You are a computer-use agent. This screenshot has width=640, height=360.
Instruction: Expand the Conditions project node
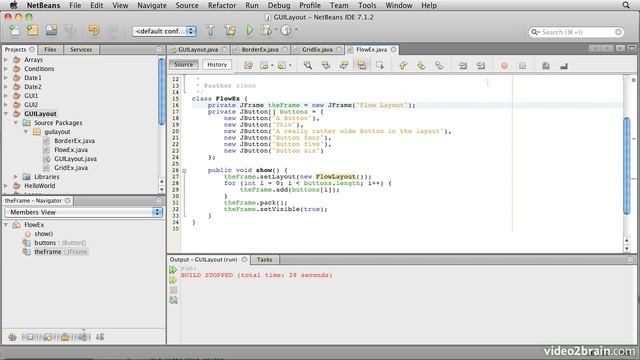pyautogui.click(x=6, y=69)
